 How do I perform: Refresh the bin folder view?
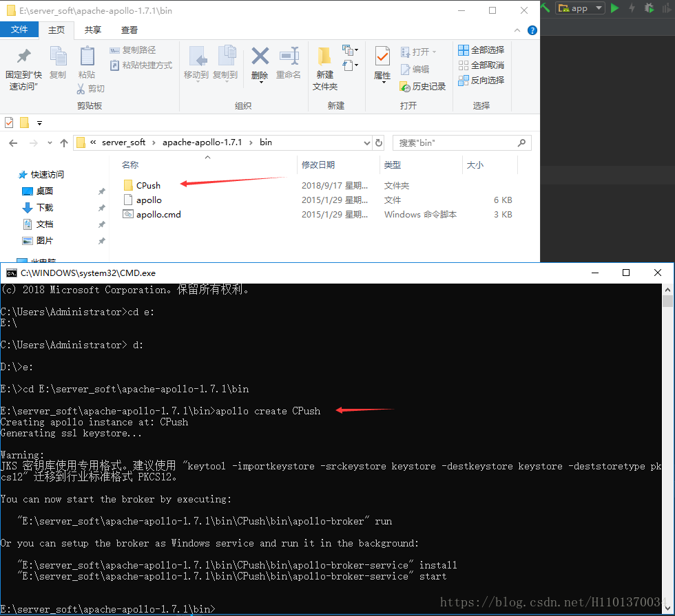379,143
